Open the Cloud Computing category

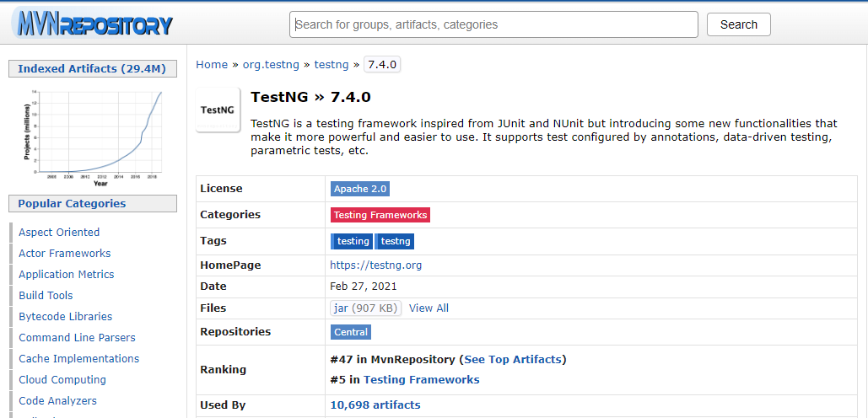62,379
